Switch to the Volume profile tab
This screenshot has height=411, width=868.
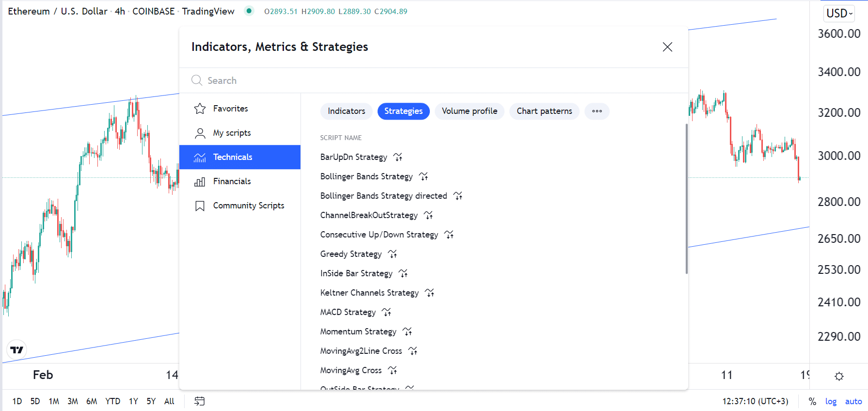(x=470, y=111)
